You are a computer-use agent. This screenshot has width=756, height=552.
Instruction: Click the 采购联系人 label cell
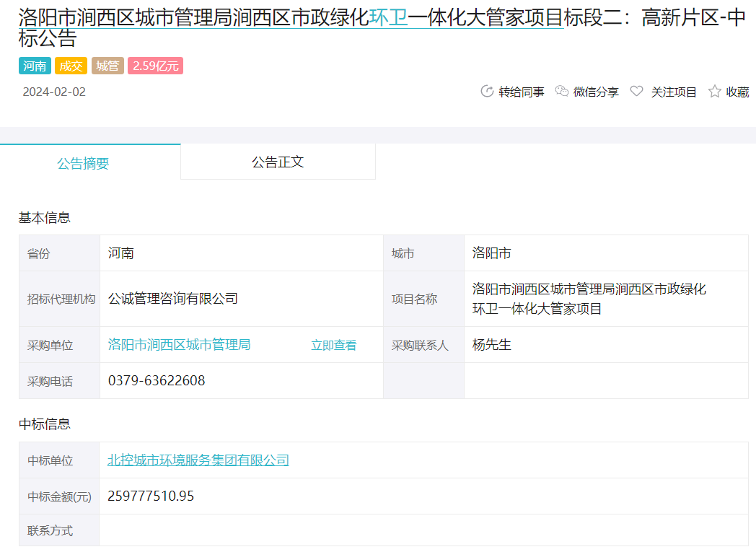tap(423, 345)
